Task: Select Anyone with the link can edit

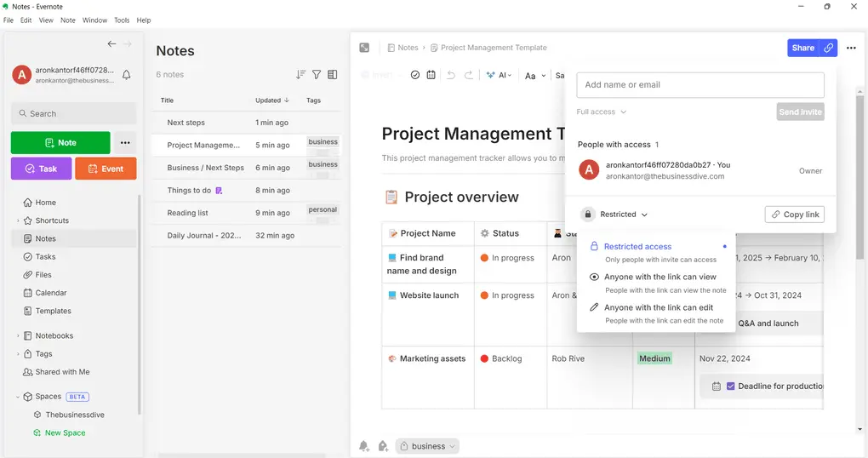Action: 657,313
